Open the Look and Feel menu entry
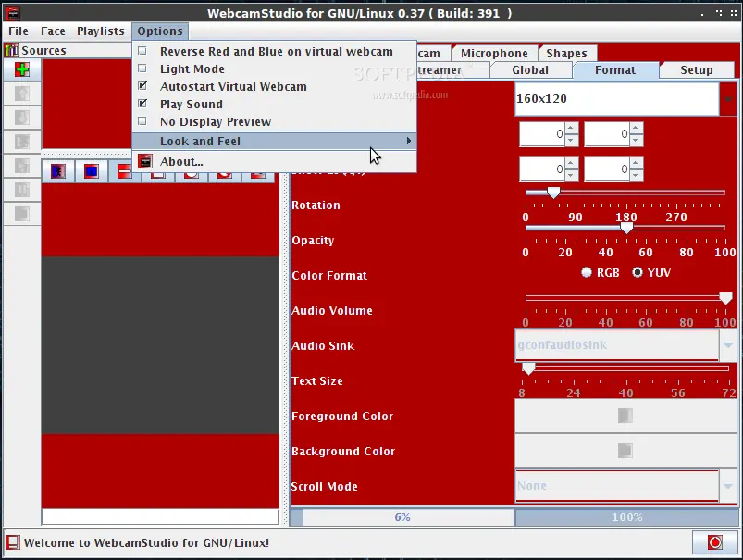 [x=274, y=141]
